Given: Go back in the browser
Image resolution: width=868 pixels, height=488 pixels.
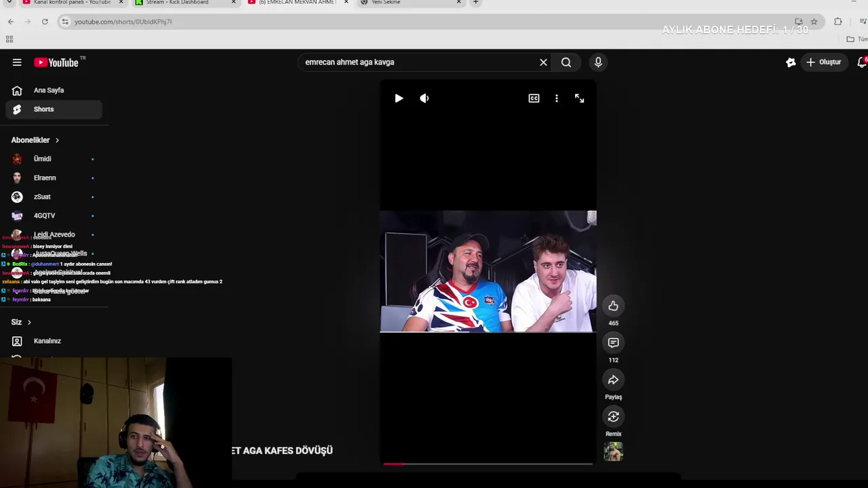Looking at the screenshot, I should pos(11,22).
